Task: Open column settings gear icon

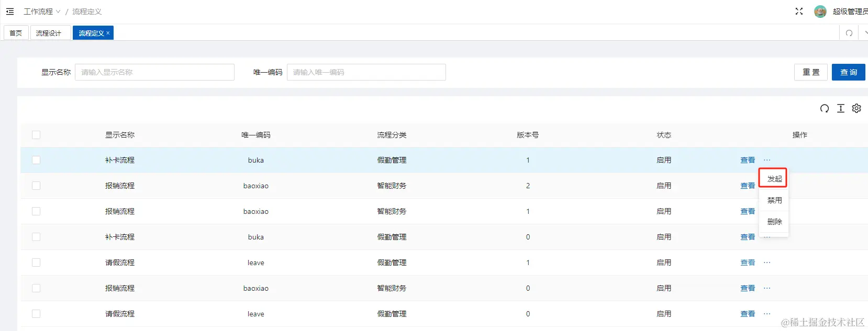Action: 856,108
